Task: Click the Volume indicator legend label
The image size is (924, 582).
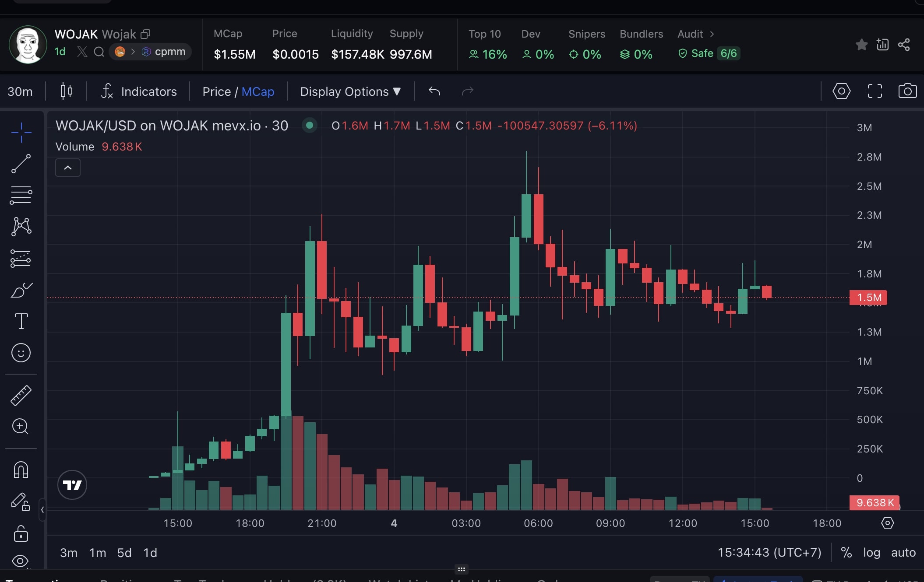Action: (x=75, y=147)
